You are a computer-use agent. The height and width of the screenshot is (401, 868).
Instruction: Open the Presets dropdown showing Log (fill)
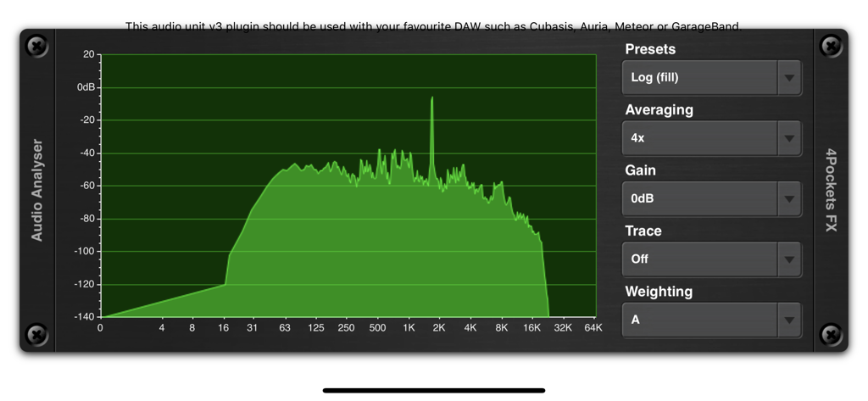(x=711, y=77)
